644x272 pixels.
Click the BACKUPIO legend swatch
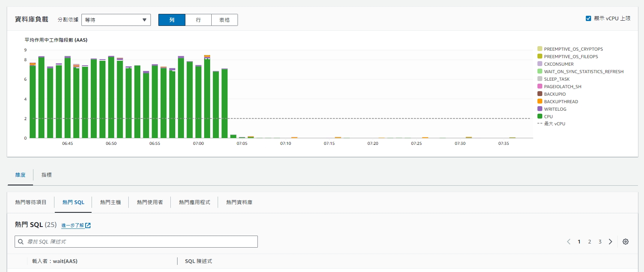click(540, 94)
